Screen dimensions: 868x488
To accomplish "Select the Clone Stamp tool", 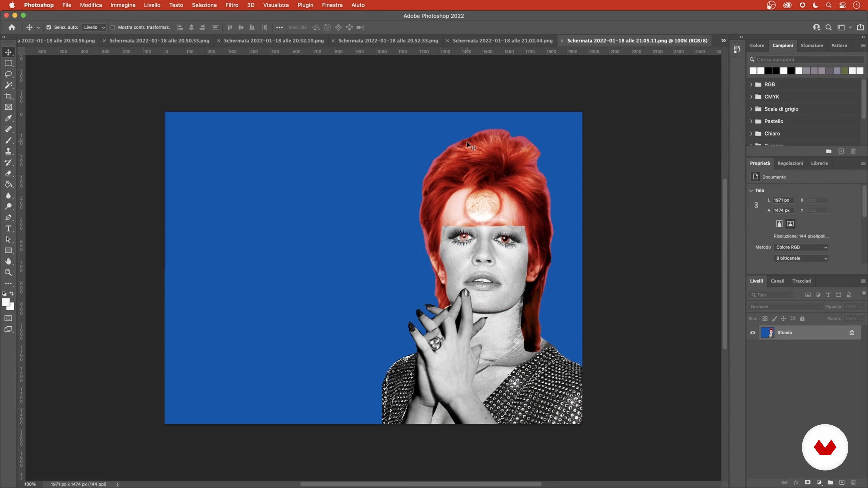I will (8, 152).
